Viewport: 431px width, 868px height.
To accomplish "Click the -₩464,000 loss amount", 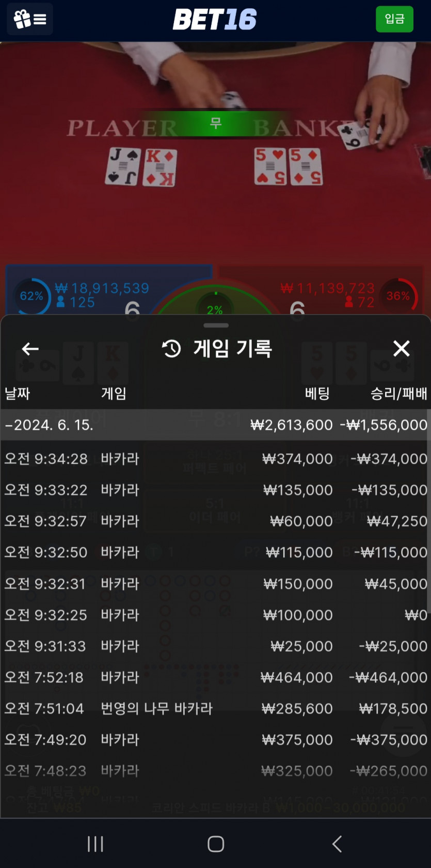I will [388, 677].
